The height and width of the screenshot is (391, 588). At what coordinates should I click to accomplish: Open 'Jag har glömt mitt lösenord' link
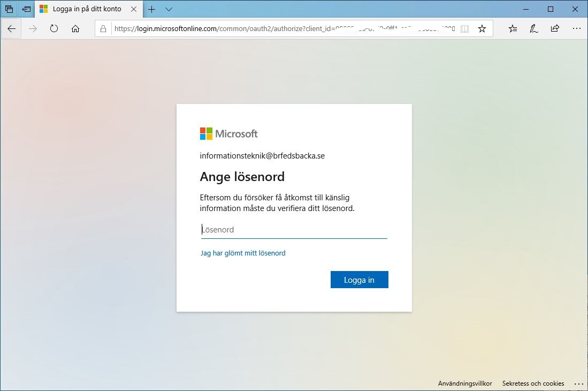[243, 253]
